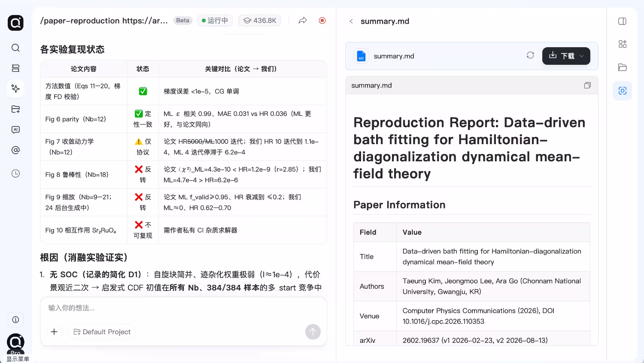Click the Paper Information heading

(399, 205)
